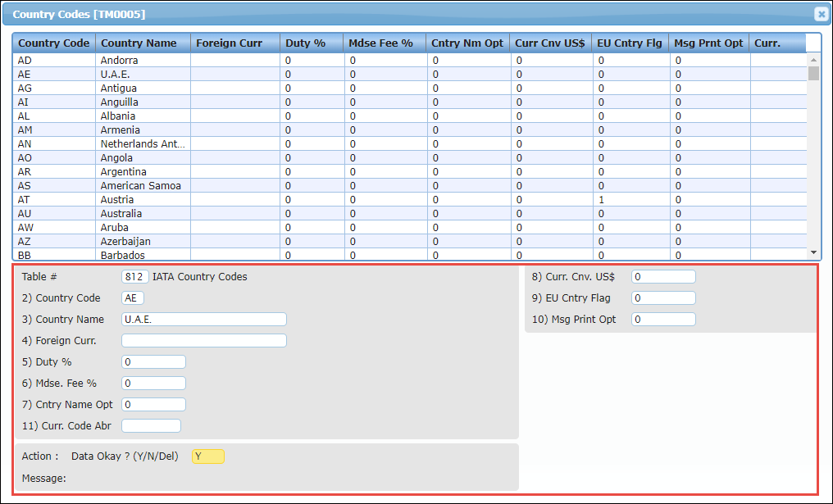Click the Foreign Curr column header
Screen dimensions: 833x504
tap(235, 43)
